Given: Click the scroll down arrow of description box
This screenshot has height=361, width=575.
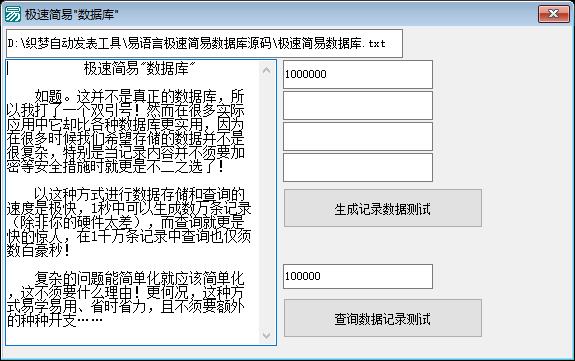Looking at the screenshot, I should coord(267,335).
